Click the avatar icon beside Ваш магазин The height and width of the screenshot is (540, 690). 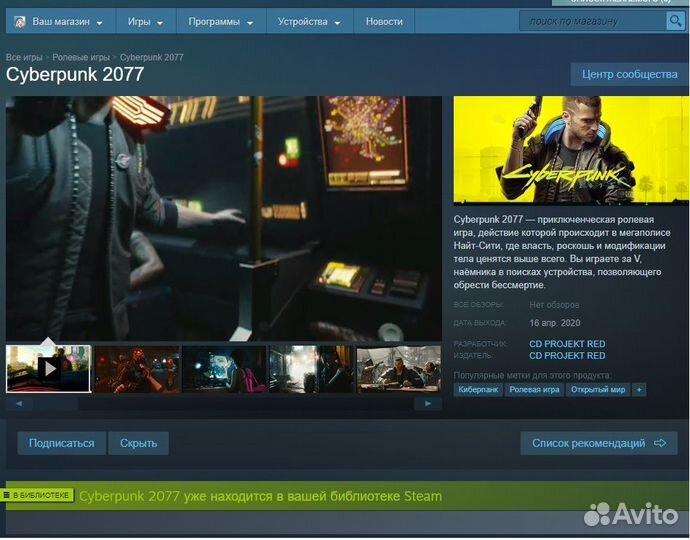tap(20, 22)
